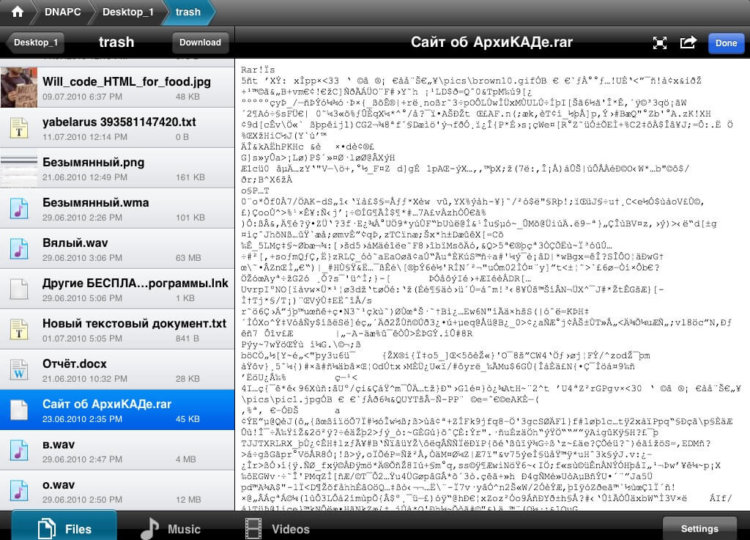This screenshot has height=540, width=750.
Task: Open Desktop_1 breadcrumb
Action: (128, 12)
